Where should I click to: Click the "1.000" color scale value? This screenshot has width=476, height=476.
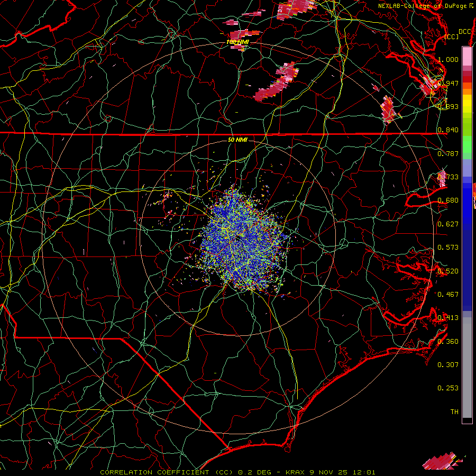pos(448,59)
